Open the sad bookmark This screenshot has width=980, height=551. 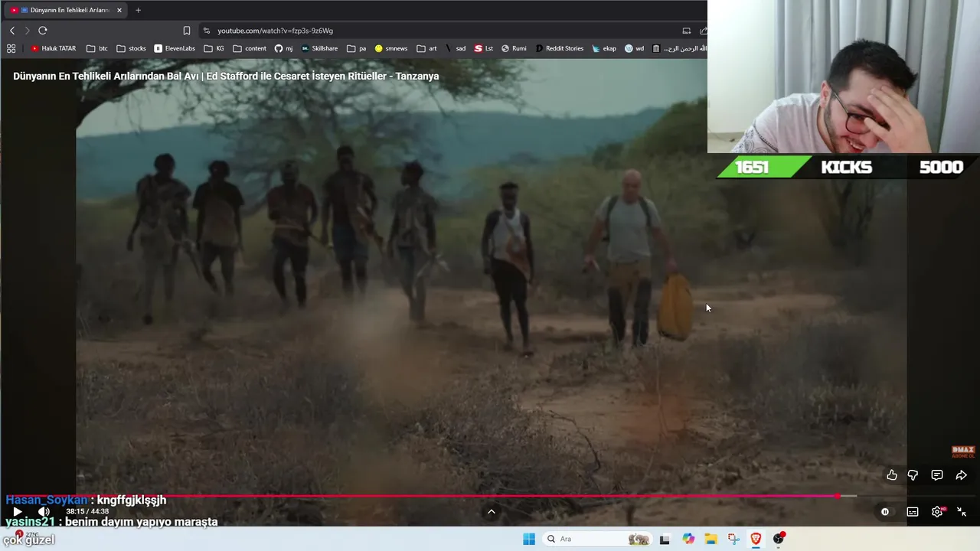456,48
